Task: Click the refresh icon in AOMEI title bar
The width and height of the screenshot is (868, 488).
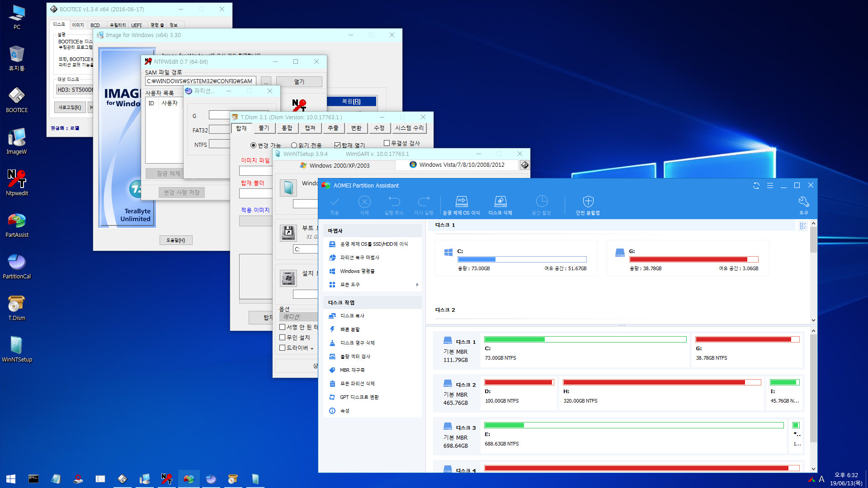Action: [x=756, y=186]
